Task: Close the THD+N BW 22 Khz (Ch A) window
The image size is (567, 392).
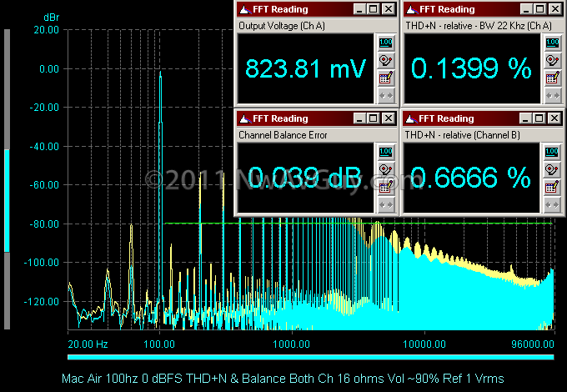Action: click(x=555, y=9)
